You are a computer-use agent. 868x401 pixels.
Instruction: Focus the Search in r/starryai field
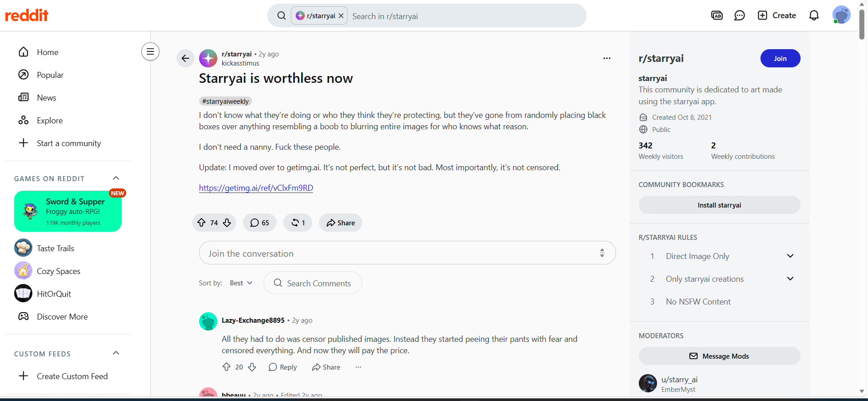[465, 16]
